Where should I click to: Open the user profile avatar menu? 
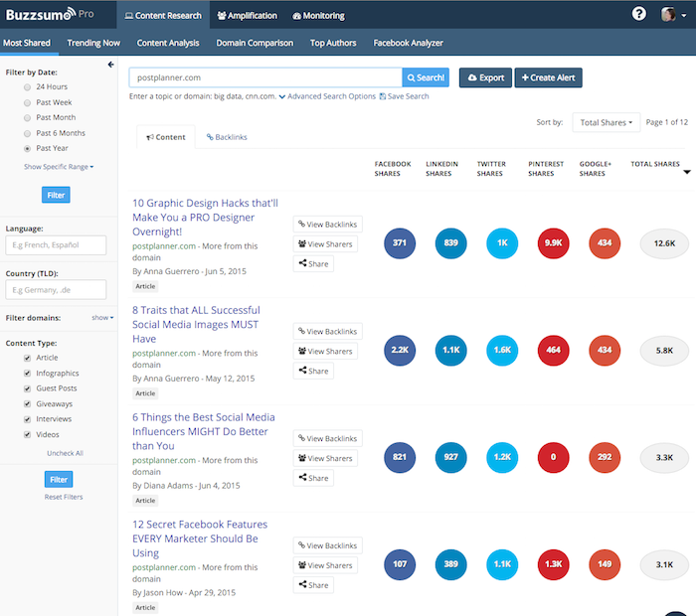(673, 14)
